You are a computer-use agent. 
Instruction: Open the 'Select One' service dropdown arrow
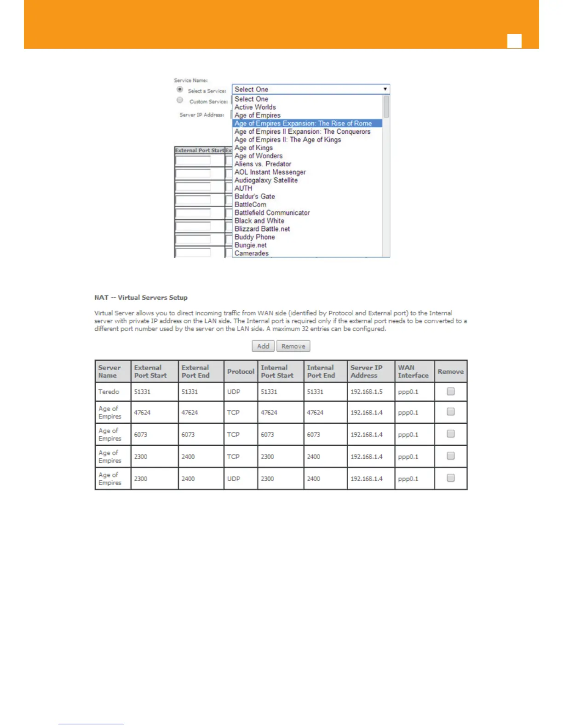coord(385,89)
